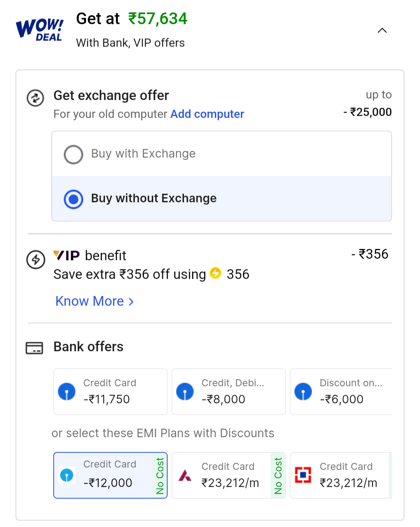Select HDFC Credit Card ₹23,212/m EMI plan
420x527 pixels.
[x=341, y=475]
